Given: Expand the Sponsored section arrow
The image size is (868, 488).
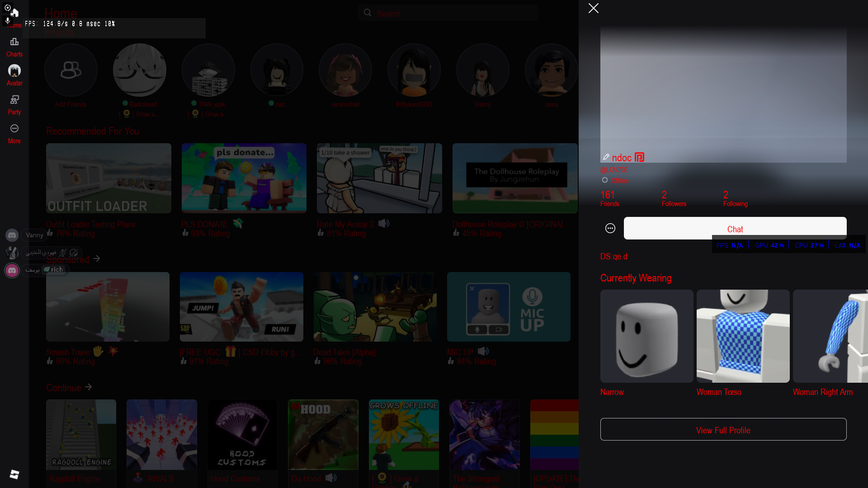Looking at the screenshot, I should [x=97, y=259].
